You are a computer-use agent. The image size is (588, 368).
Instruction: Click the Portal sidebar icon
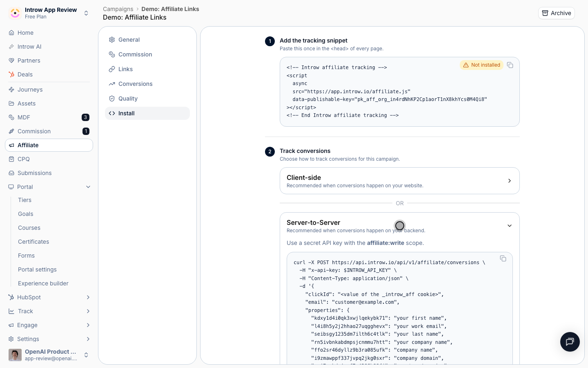[11, 187]
